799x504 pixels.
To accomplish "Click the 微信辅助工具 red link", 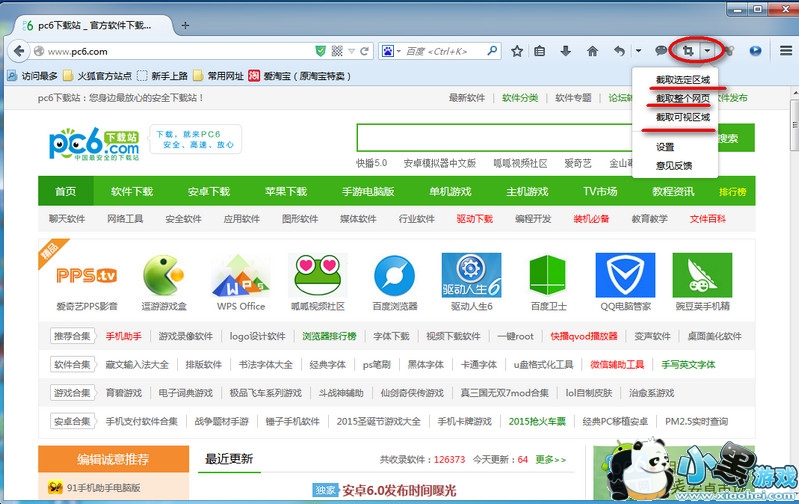I will pyautogui.click(x=617, y=365).
